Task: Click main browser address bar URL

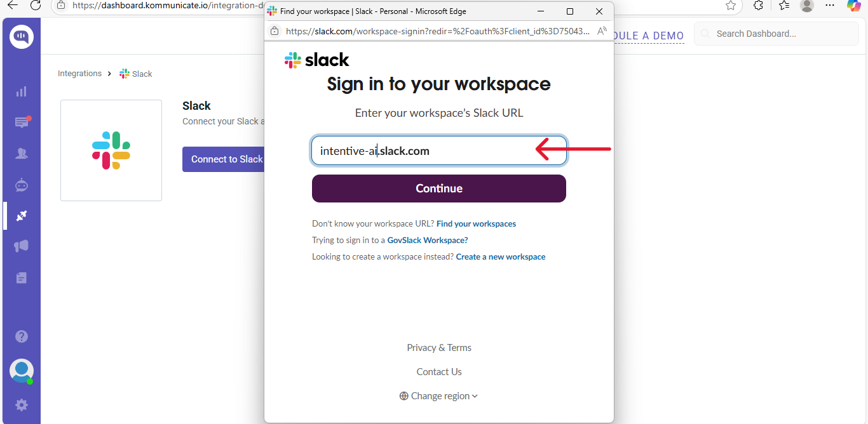Action: 168,5
